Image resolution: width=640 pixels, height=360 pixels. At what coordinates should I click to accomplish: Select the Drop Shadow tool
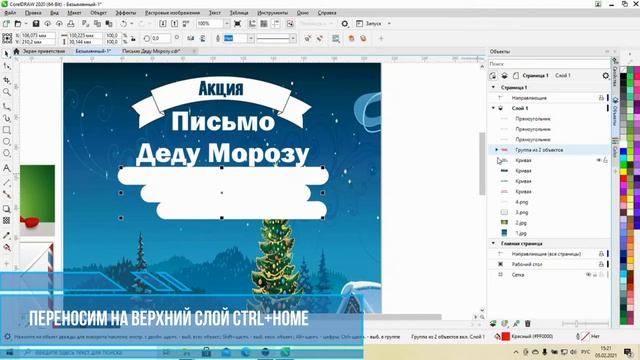tap(7, 209)
